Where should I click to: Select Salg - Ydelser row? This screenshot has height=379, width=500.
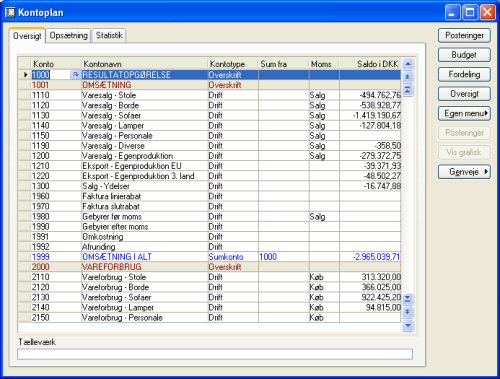(210, 186)
